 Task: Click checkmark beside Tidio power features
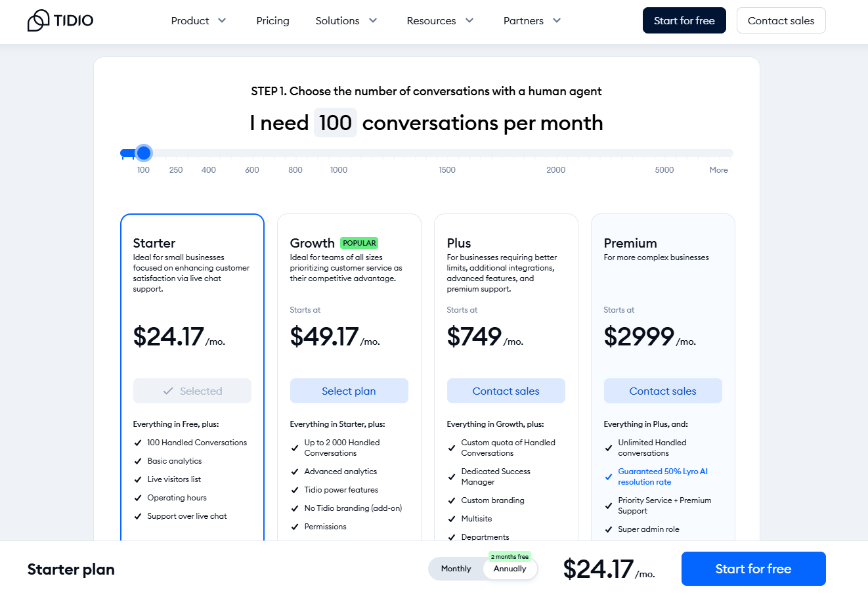[x=295, y=490]
